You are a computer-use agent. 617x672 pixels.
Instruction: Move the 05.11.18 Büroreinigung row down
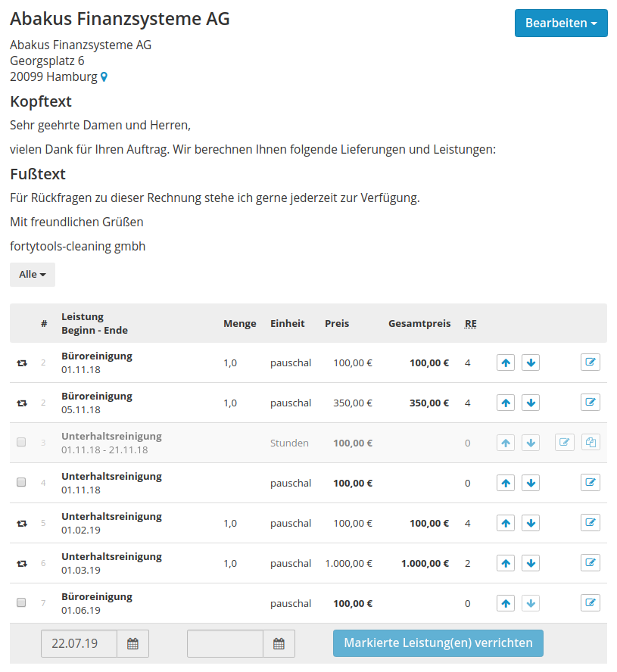coord(531,403)
